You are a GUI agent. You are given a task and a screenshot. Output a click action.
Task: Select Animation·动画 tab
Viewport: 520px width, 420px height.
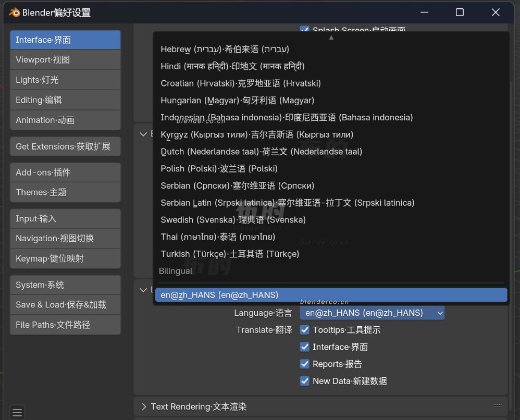[x=65, y=120]
